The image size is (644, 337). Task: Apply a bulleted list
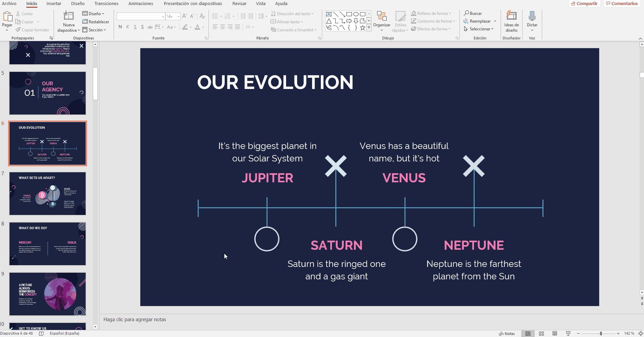pyautogui.click(x=215, y=16)
